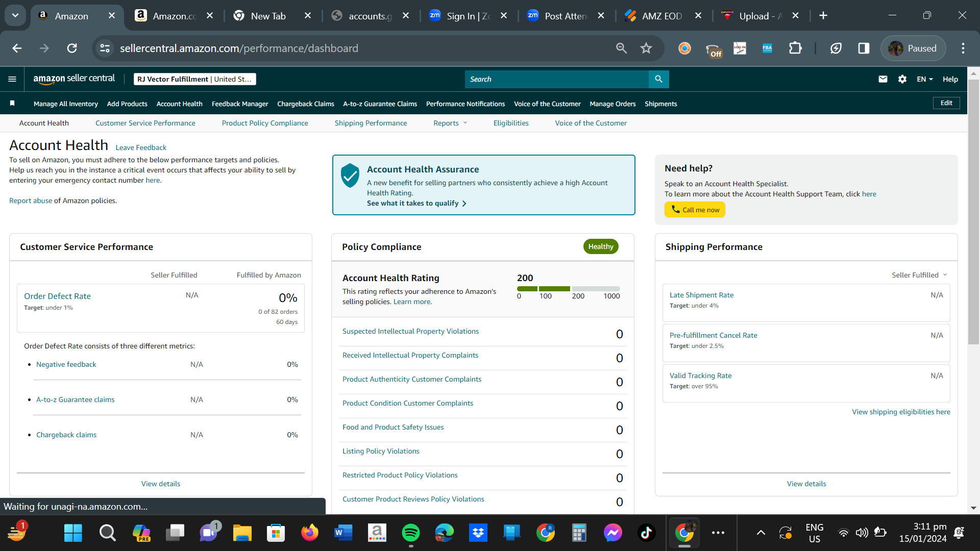Image resolution: width=980 pixels, height=551 pixels.
Task: Open Dropbox from the taskbar
Action: coord(478,533)
